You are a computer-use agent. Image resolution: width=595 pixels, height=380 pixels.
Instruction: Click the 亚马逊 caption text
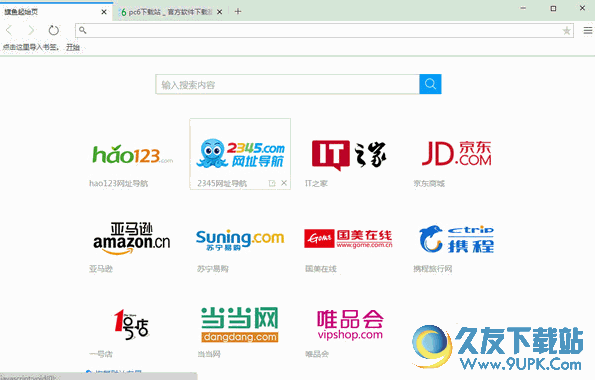(x=101, y=269)
